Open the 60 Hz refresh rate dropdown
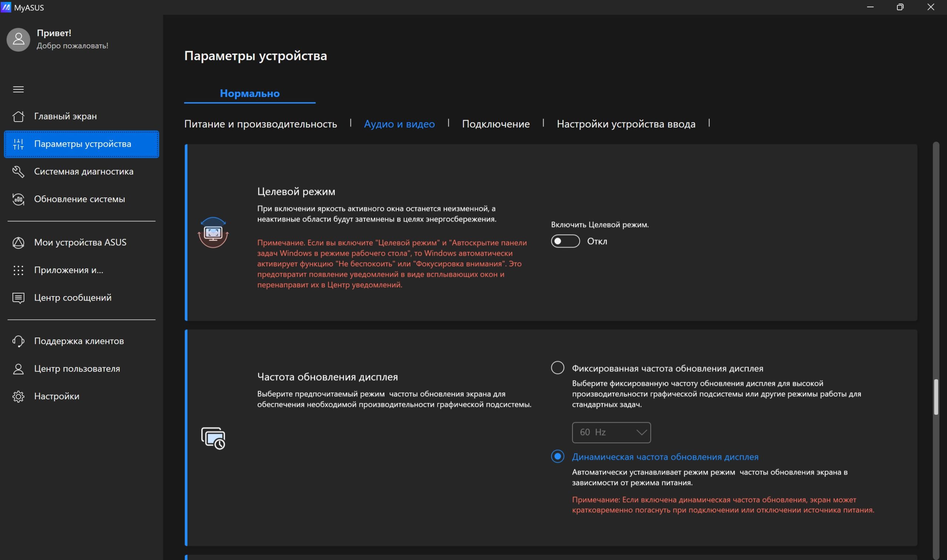The width and height of the screenshot is (947, 560). [x=611, y=432]
